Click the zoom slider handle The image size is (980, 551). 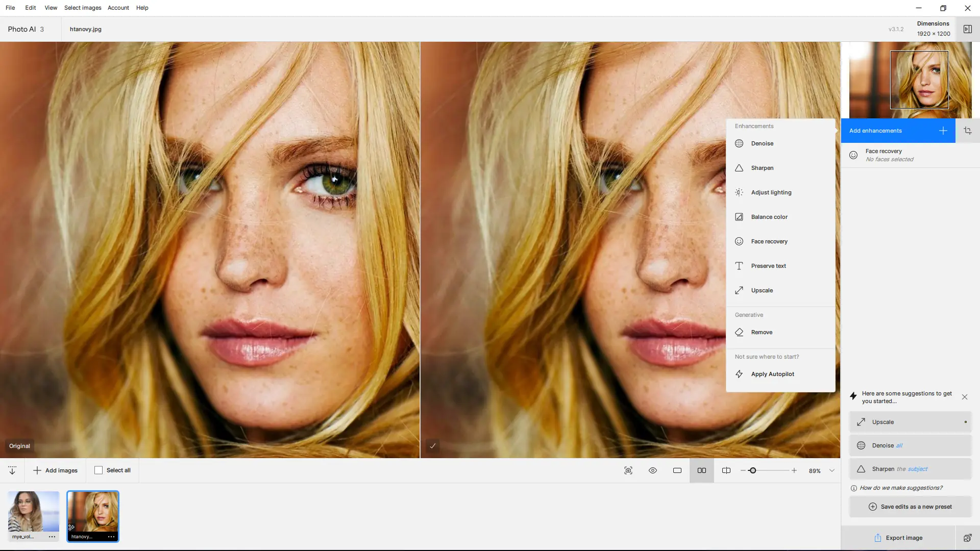752,470
